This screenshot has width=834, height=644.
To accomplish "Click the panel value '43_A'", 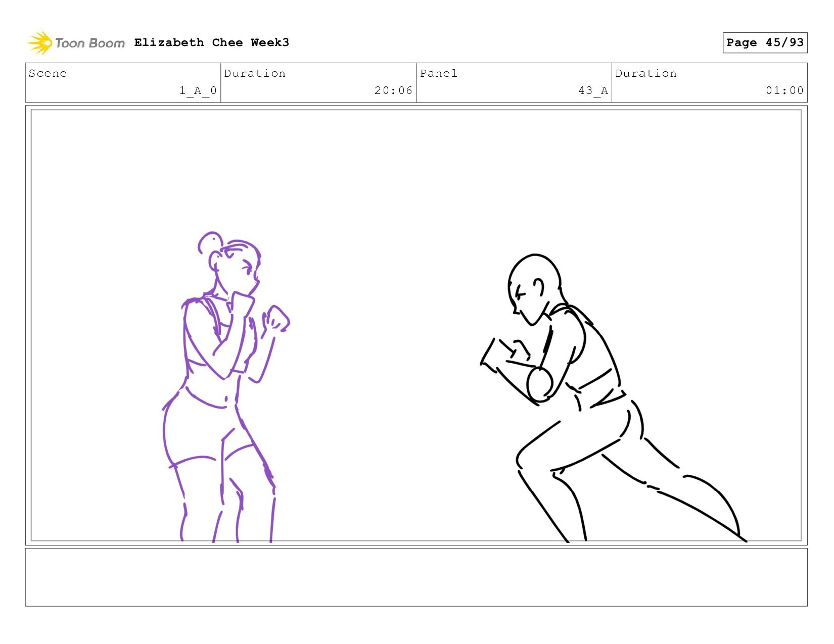I will click(x=593, y=90).
